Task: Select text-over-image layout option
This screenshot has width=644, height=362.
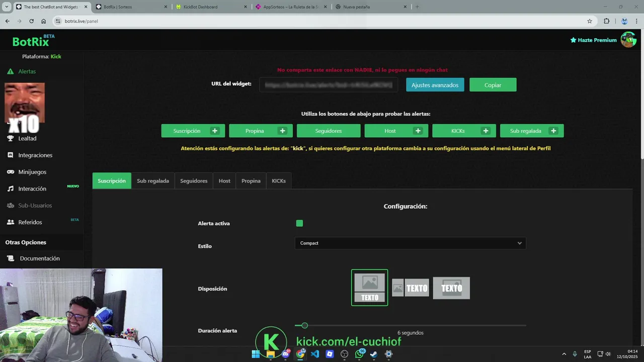Action: pos(451,288)
